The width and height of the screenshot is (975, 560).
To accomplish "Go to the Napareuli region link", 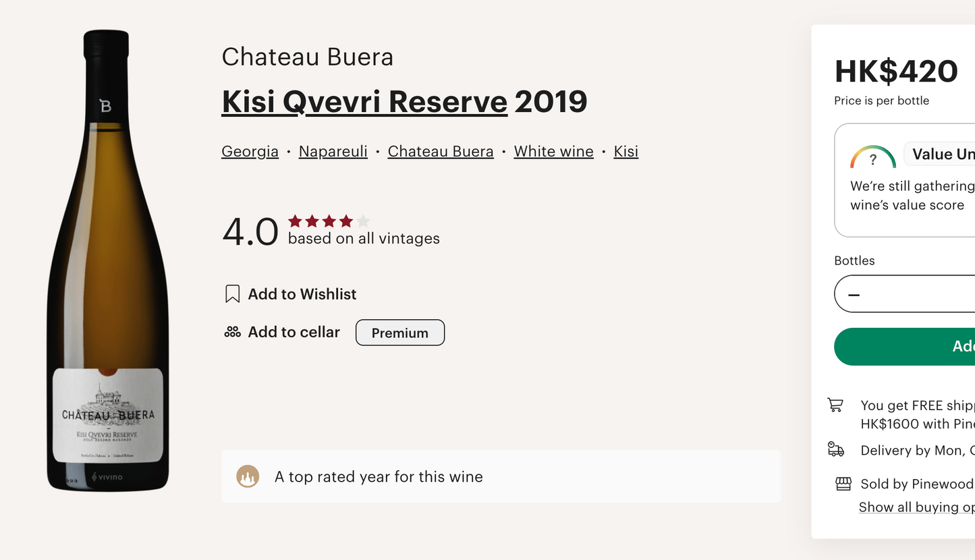I will coord(333,152).
